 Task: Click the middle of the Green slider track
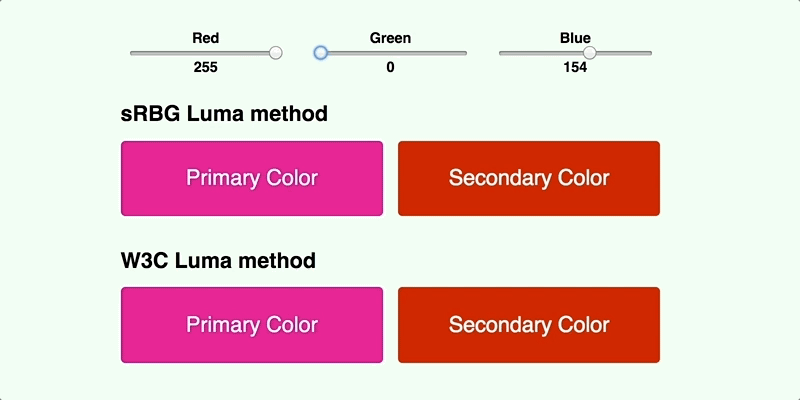(x=391, y=53)
